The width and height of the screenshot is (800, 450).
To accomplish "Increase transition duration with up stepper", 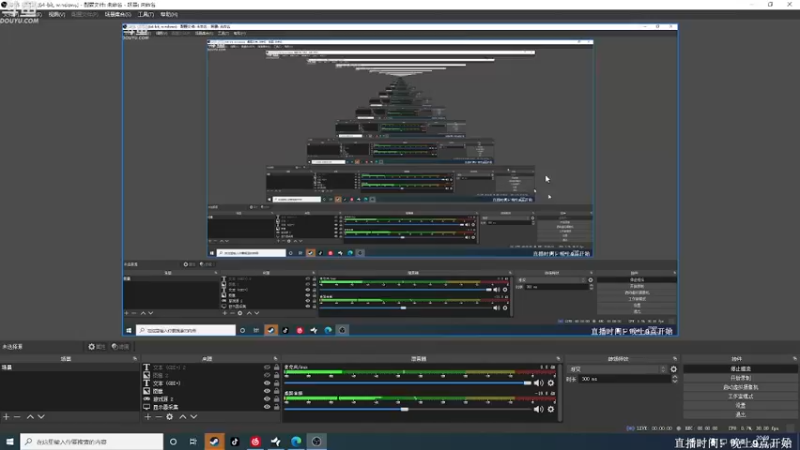I will pos(674,377).
